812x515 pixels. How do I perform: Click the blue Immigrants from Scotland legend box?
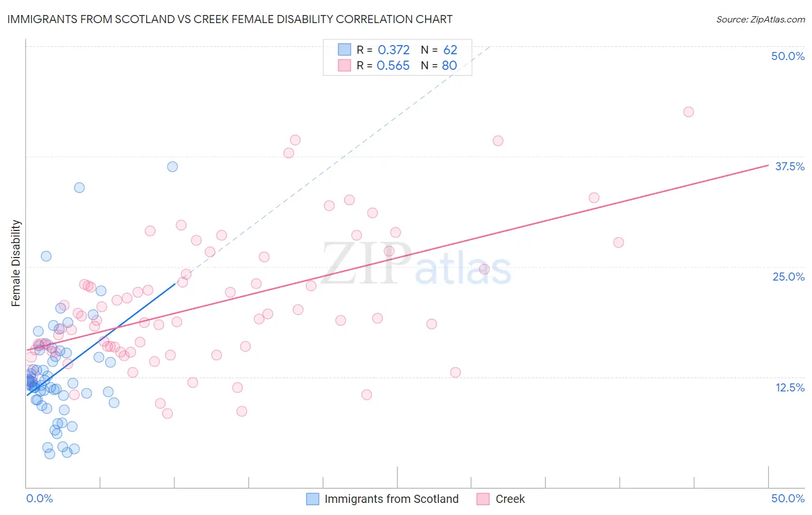[312, 499]
